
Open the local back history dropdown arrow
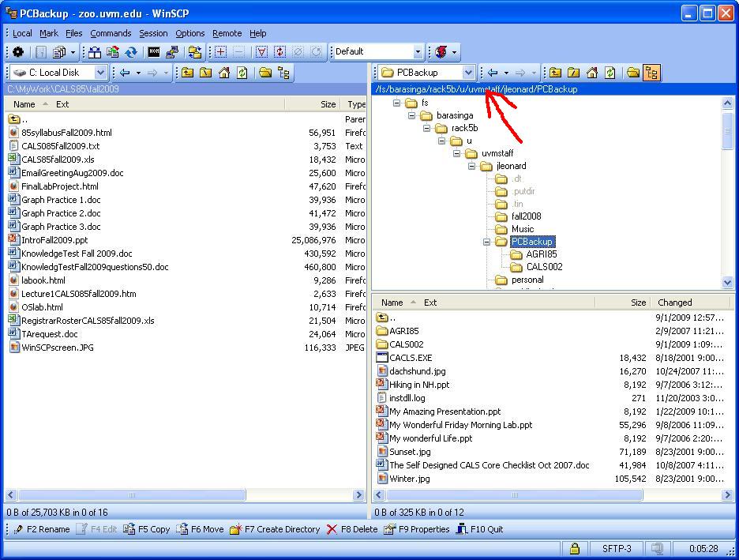tap(138, 73)
